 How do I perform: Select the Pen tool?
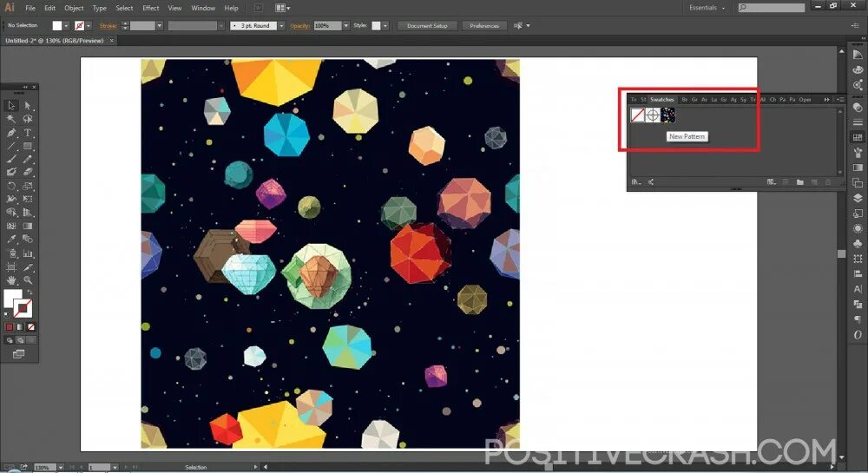(11, 133)
